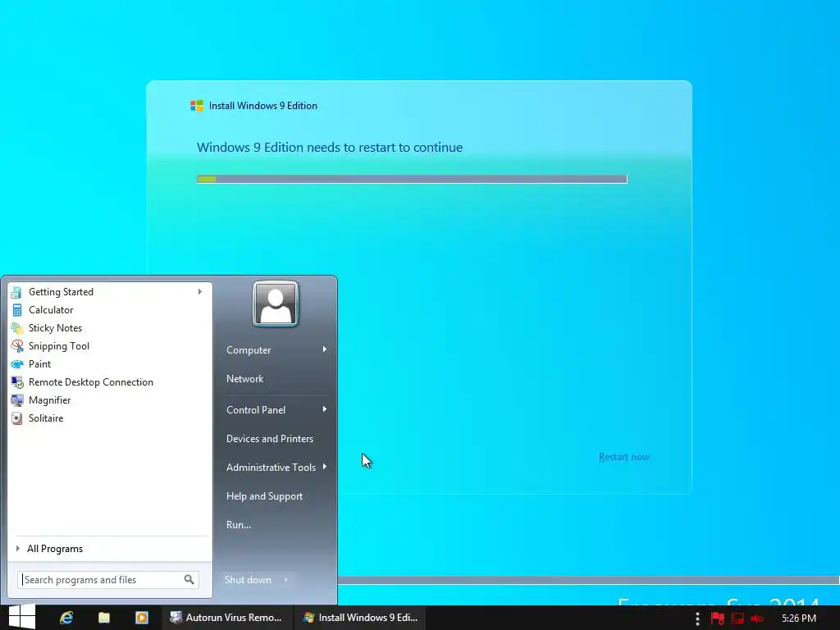
Task: Click the user account picture
Action: [x=276, y=304]
